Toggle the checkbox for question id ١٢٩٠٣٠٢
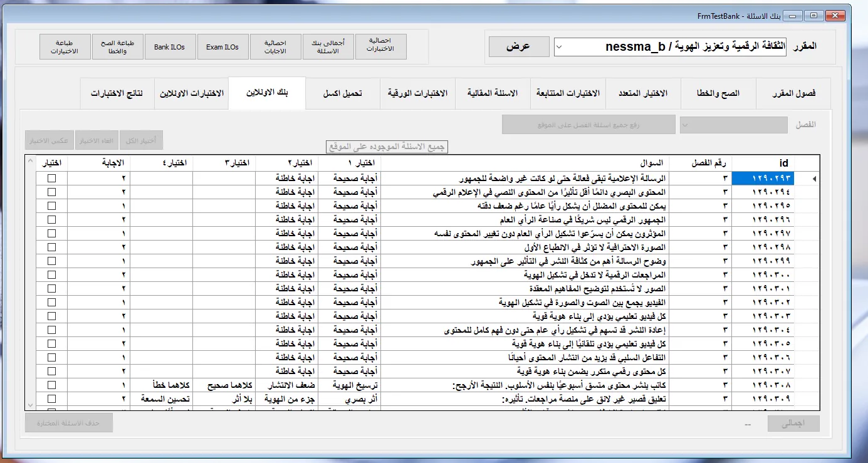The image size is (868, 463). [x=51, y=302]
